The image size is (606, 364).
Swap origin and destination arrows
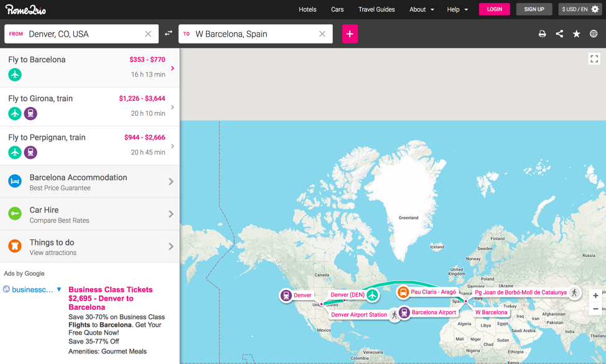169,34
